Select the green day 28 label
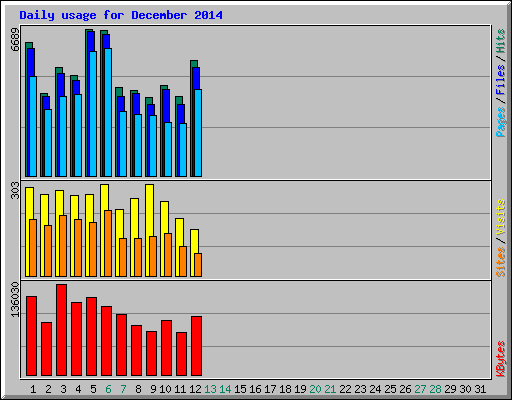Viewport: 512px width, 400px height. pos(435,389)
